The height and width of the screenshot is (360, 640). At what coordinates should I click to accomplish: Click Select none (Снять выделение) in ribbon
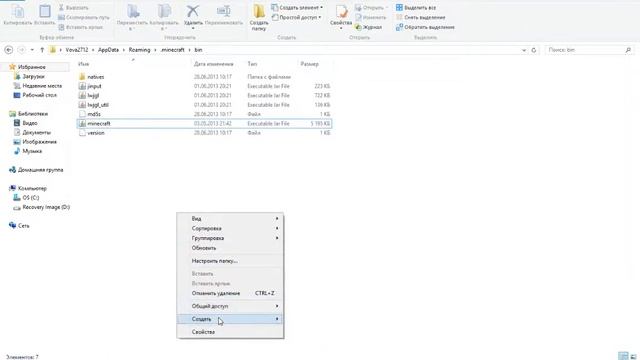(x=420, y=18)
